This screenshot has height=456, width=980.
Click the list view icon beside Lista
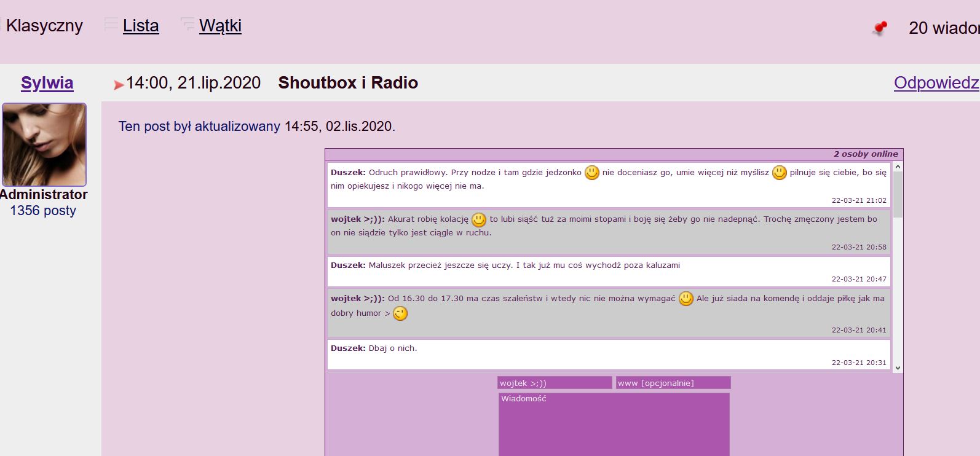[111, 25]
